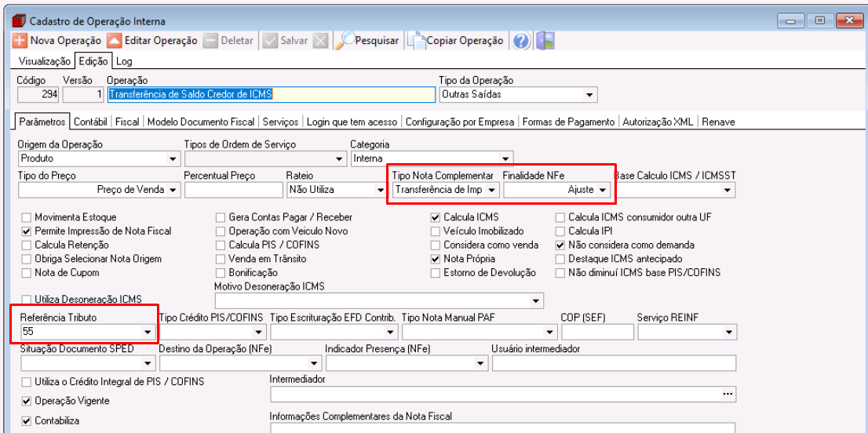The image size is (868, 433).
Task: Click the Operação name text field
Action: click(x=272, y=95)
